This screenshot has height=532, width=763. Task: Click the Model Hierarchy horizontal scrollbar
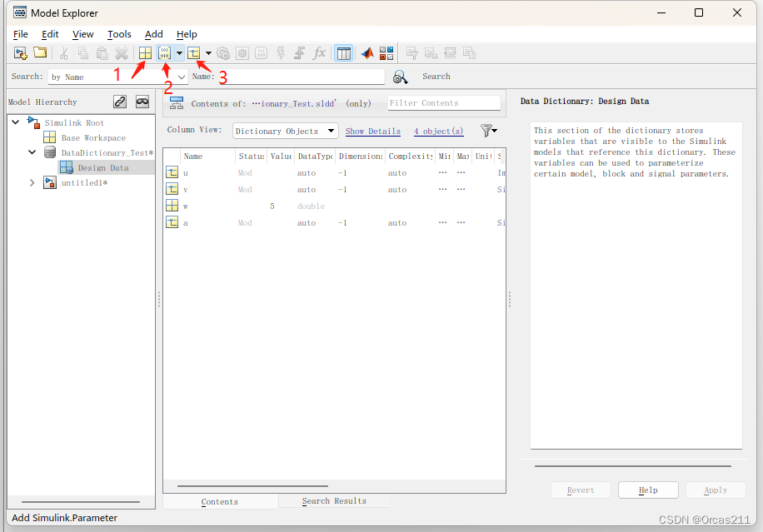(81, 501)
